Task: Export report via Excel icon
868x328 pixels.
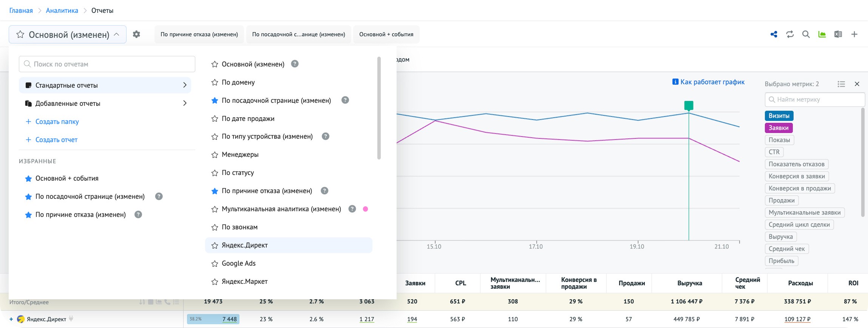Action: pos(838,34)
